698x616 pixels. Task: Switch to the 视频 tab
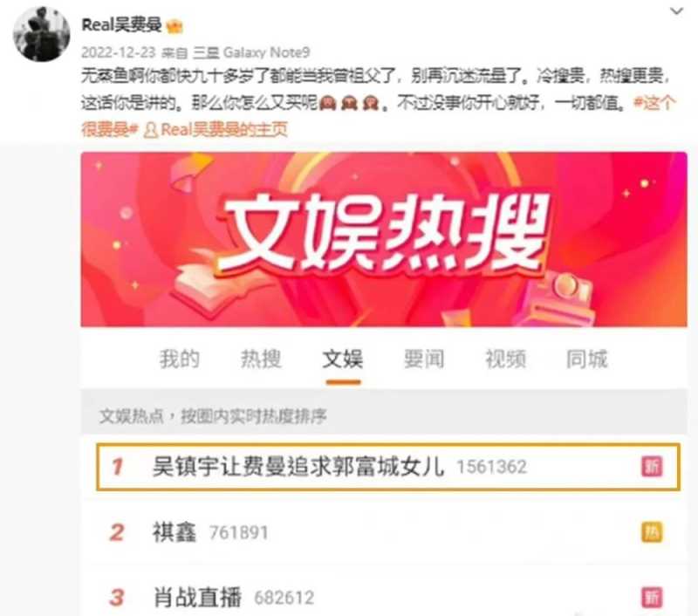(x=506, y=359)
